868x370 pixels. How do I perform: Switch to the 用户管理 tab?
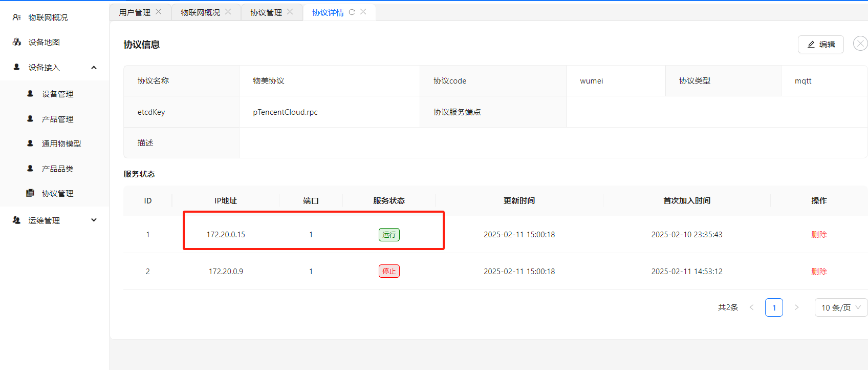point(135,12)
